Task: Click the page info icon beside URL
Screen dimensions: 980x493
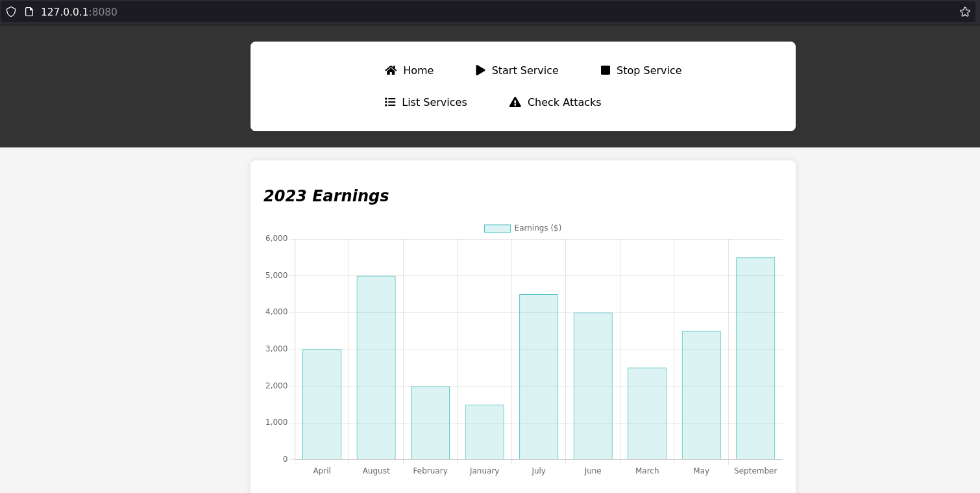Action: click(x=29, y=12)
